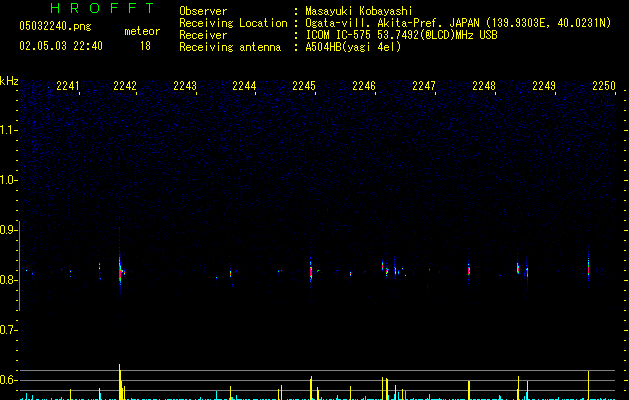Viewport: 629px width, 400px height.
Task: Click the 2241 time marker
Action: (x=68, y=86)
